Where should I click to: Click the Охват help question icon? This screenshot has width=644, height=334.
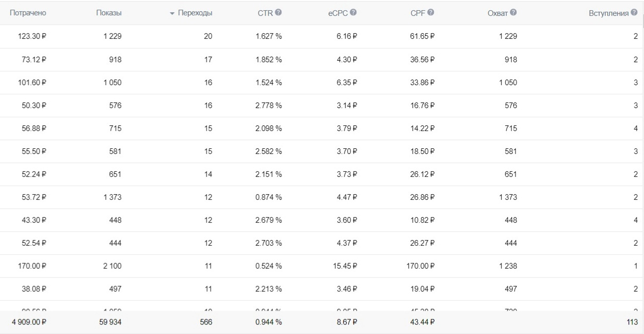point(514,13)
